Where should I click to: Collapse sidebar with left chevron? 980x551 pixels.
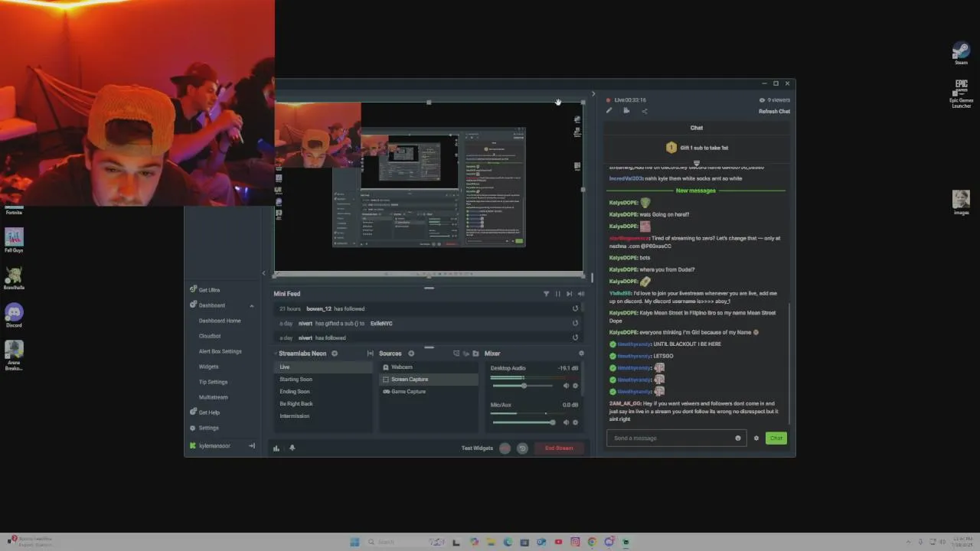coord(264,273)
